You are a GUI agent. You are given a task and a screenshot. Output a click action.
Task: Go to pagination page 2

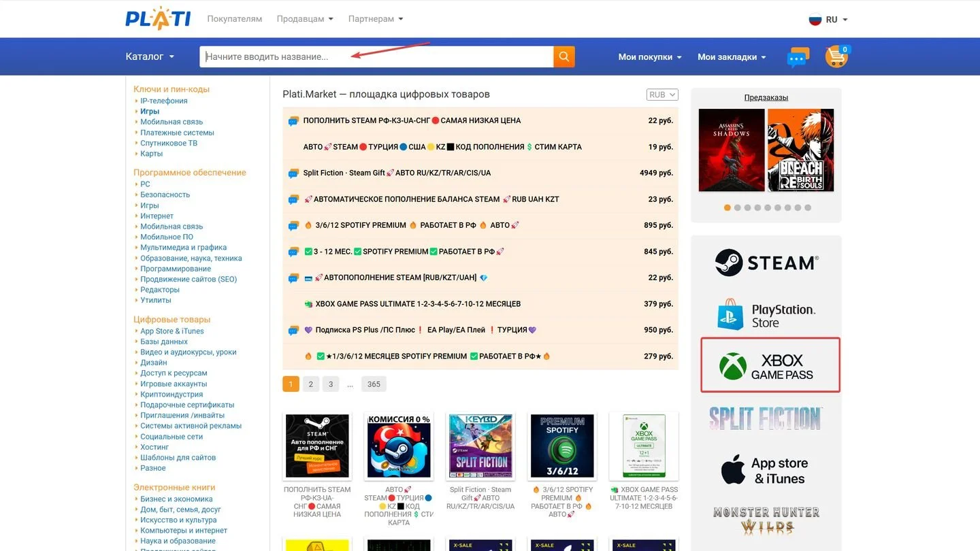pos(310,384)
